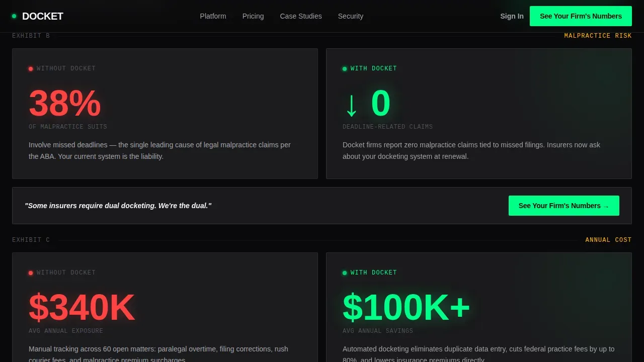Click the paragraph about manual tracking across 60 matters
The height and width of the screenshot is (362, 644).
[x=158, y=353]
